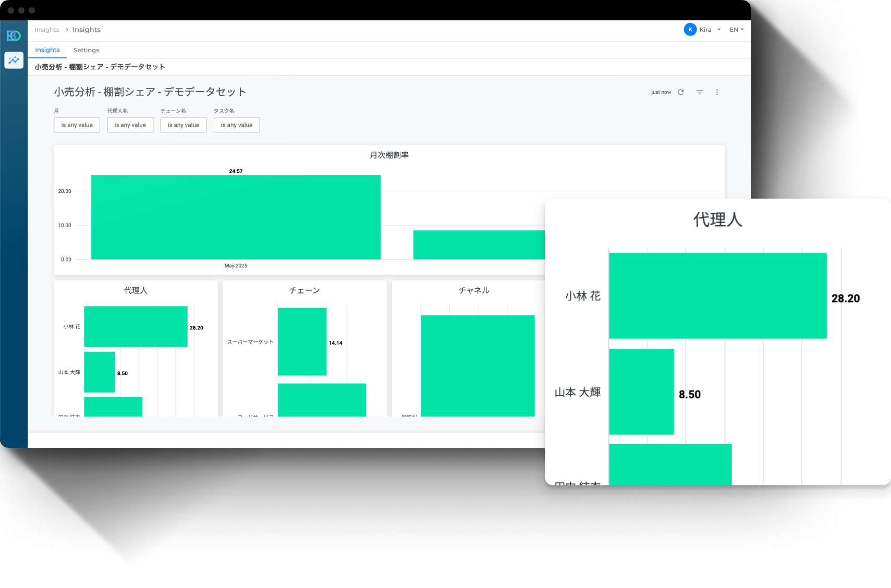Open the 月 filter value selector
The height and width of the screenshot is (588, 891).
tap(77, 125)
